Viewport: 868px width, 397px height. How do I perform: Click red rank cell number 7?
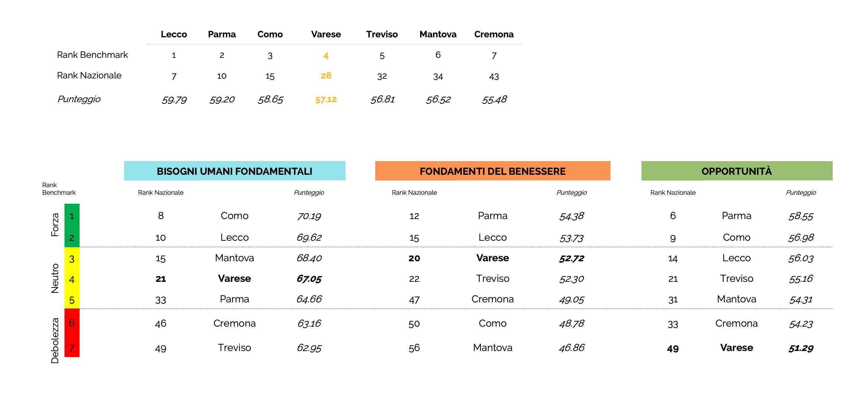(x=72, y=347)
